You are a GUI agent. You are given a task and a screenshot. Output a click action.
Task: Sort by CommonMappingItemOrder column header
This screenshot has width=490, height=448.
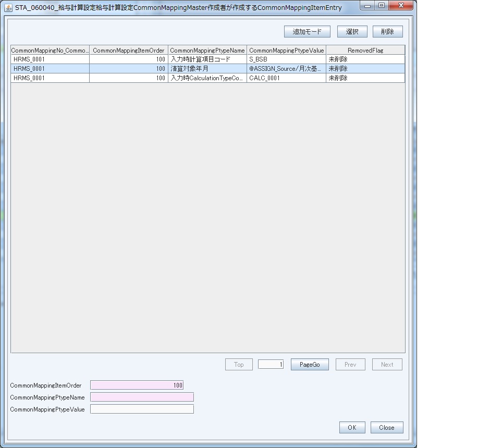click(129, 50)
